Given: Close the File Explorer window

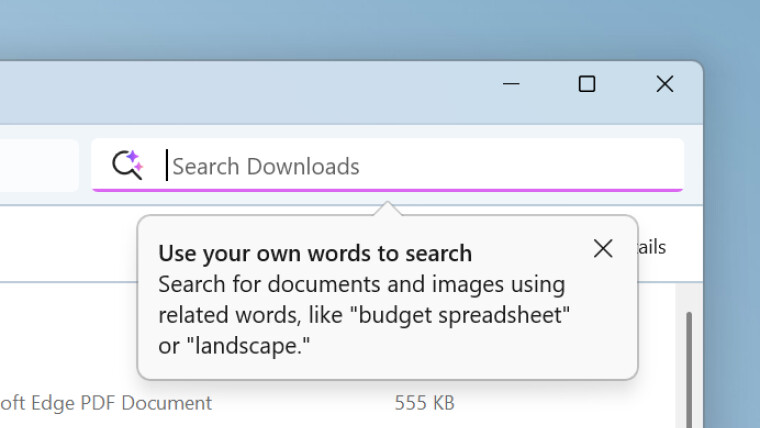Looking at the screenshot, I should pyautogui.click(x=665, y=84).
